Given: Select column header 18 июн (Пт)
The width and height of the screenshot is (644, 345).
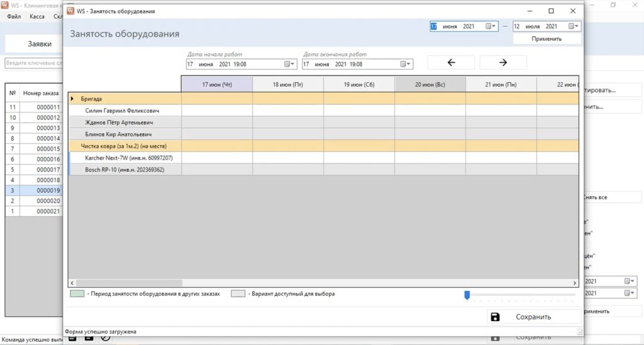Looking at the screenshot, I should tap(288, 84).
